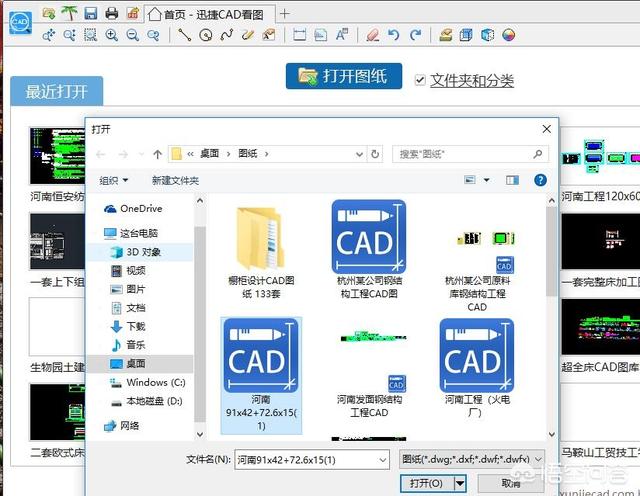640x496 pixels.
Task: Click the color wheel icon in toolbar
Action: pos(509,35)
